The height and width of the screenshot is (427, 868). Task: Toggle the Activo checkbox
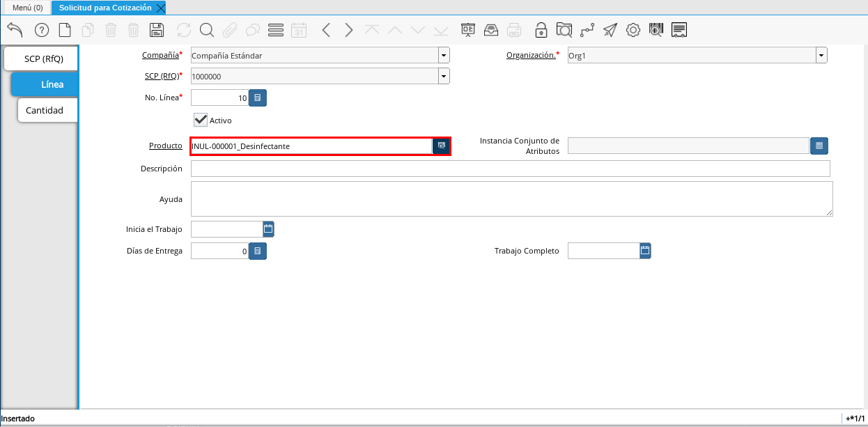tap(201, 120)
